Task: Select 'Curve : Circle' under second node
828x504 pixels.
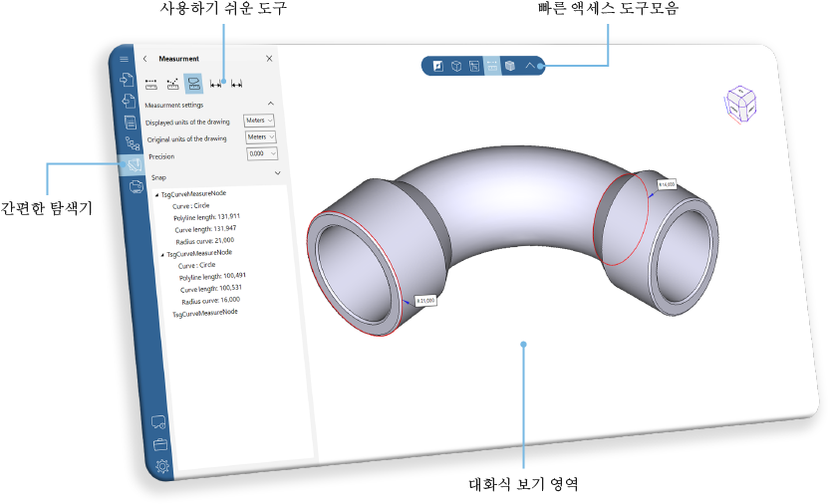Action: pyautogui.click(x=196, y=265)
